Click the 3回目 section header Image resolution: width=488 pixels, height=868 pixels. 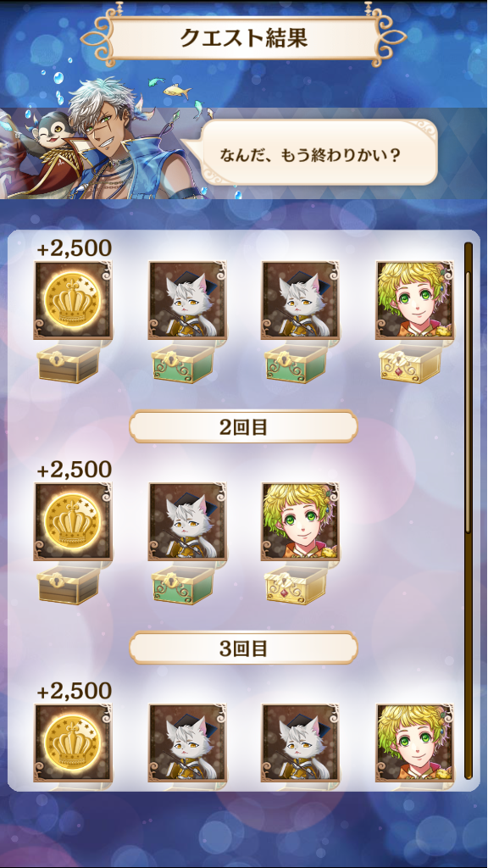coord(243,648)
